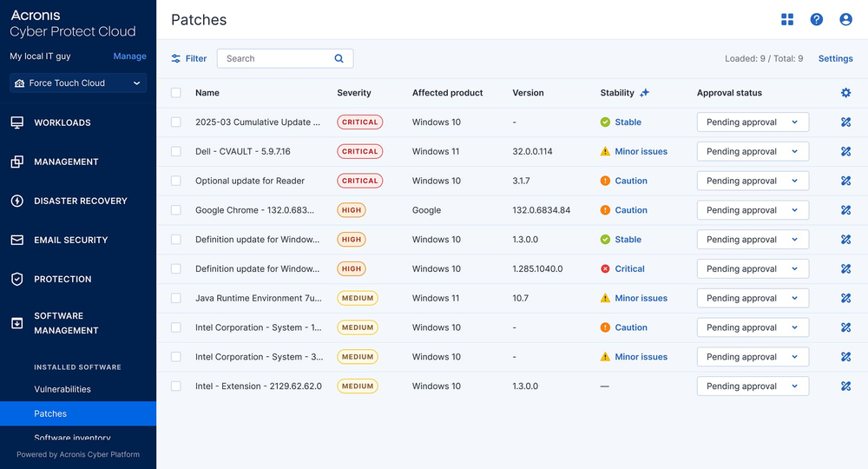868x469 pixels.
Task: Open the help question mark icon
Action: point(817,20)
